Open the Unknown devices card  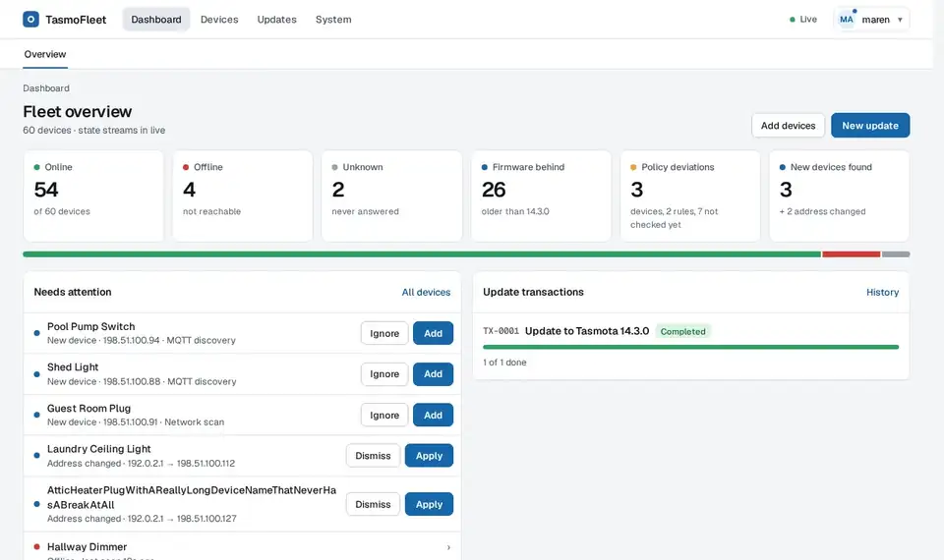(392, 196)
